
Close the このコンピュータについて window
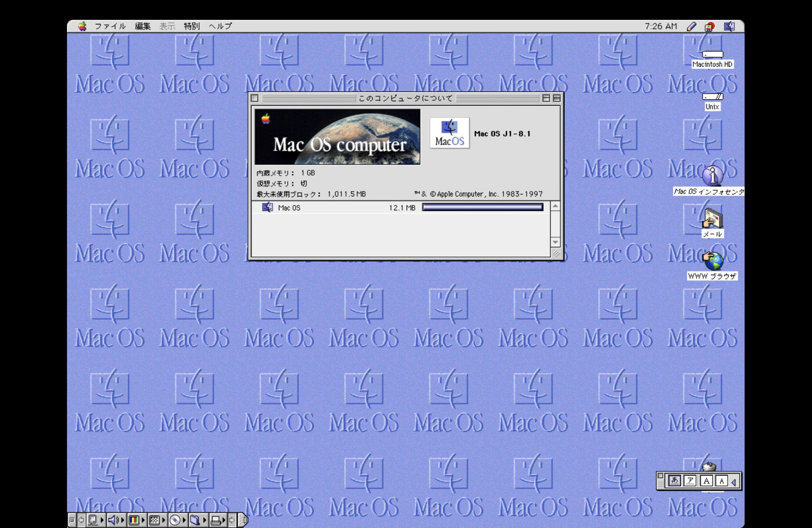(255, 98)
